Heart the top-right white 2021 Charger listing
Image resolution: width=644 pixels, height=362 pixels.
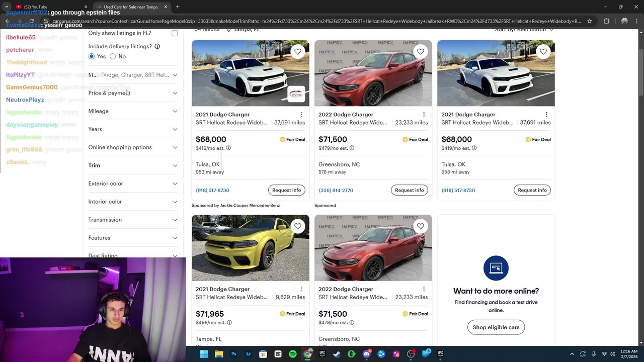coord(543,51)
